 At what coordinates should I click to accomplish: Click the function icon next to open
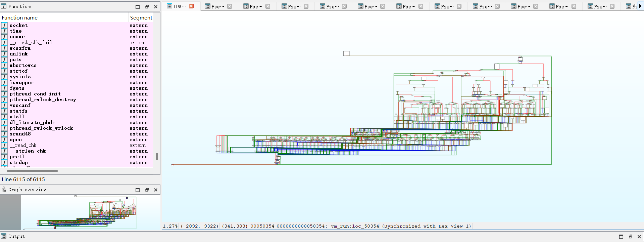coord(4,139)
